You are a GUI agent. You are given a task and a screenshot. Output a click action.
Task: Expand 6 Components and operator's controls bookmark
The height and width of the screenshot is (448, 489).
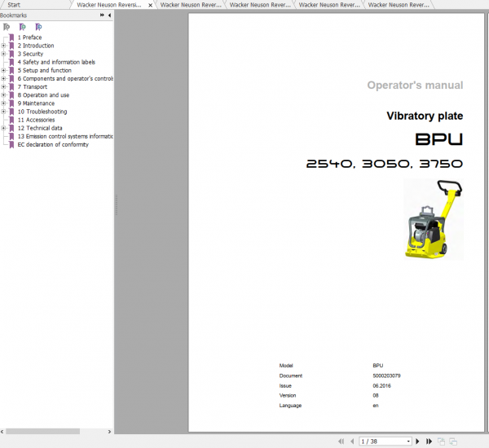(x=3, y=78)
